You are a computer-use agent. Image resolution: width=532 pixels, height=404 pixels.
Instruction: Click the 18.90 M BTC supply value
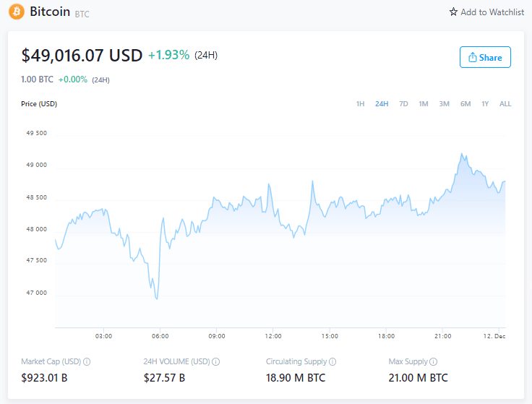[x=296, y=378]
